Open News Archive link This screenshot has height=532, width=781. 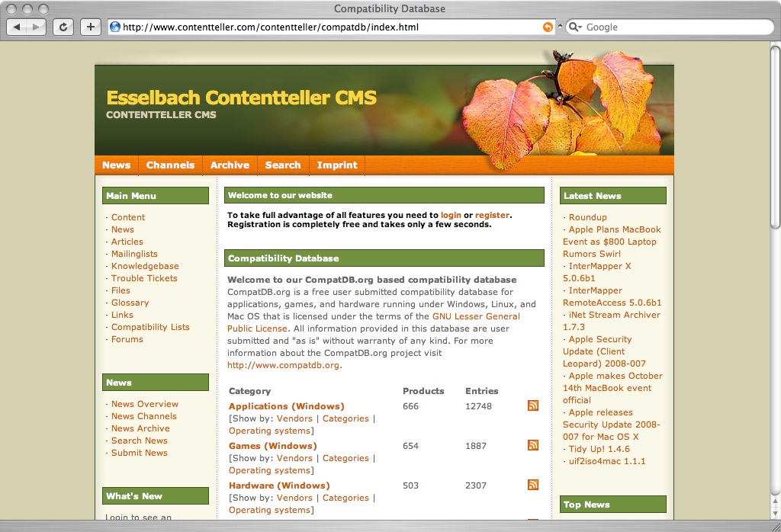(140, 428)
